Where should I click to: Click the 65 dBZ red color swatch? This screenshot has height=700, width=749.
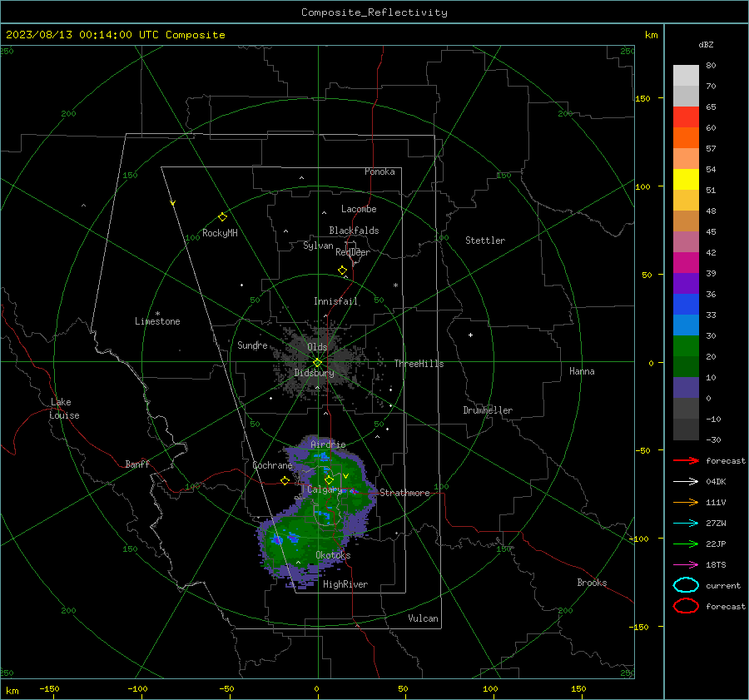click(x=686, y=117)
